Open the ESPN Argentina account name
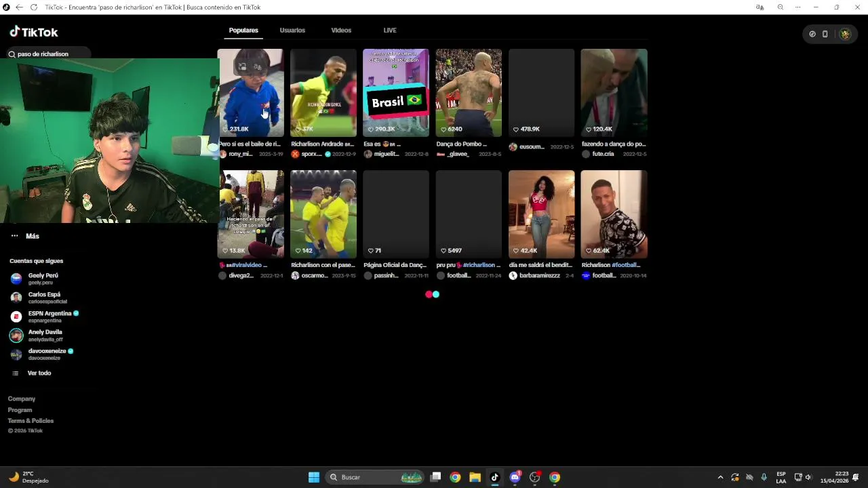Screen dimensions: 868x488 50,314
